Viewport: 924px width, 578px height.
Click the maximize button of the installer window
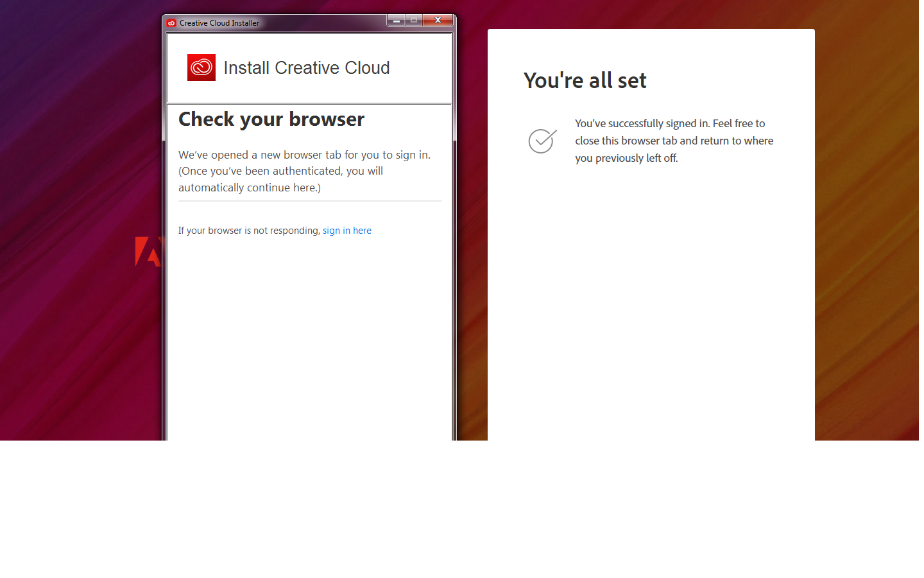(x=414, y=21)
